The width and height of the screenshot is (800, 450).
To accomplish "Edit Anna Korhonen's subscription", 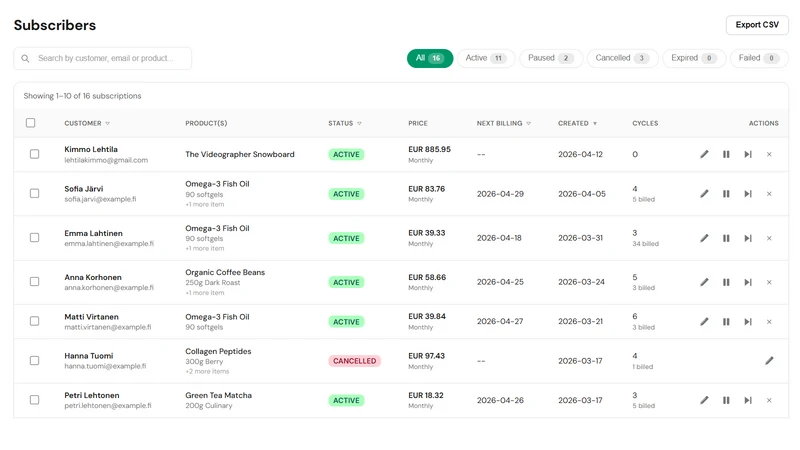I will (704, 282).
